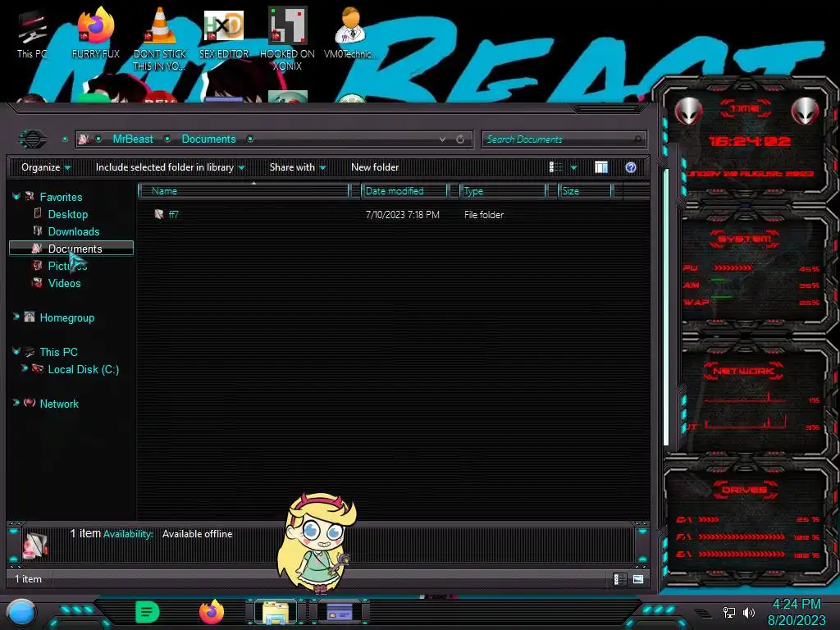Expand address bar history dropdown
Screen dimensions: 840x630
(x=442, y=139)
